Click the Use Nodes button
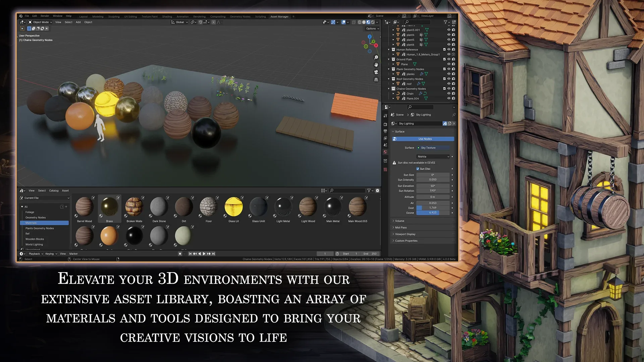The image size is (644, 362). click(x=425, y=139)
